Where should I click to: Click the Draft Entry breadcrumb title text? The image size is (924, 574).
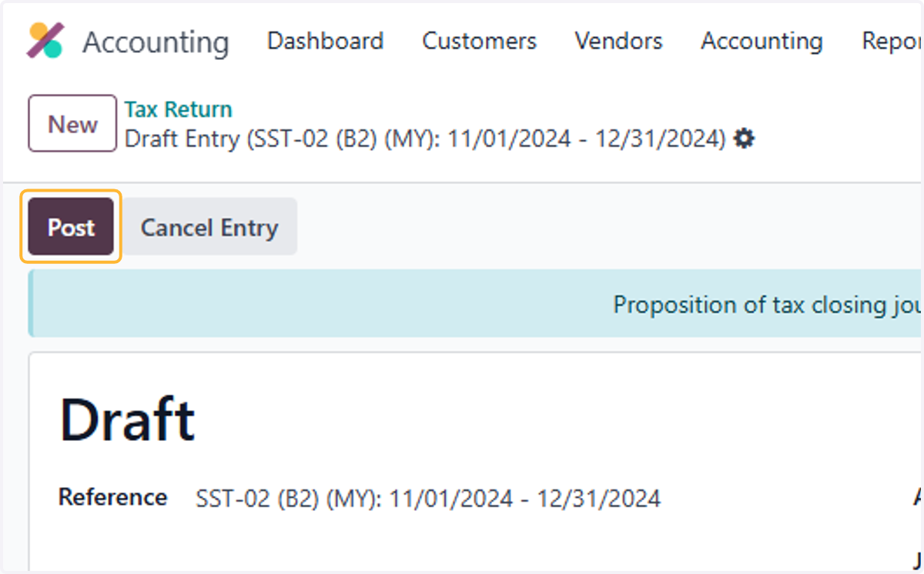coord(425,139)
